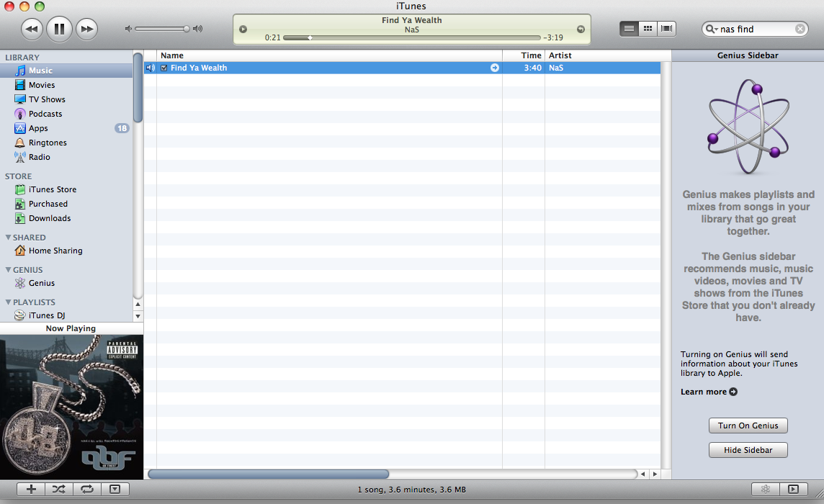
Task: Switch to Cover Flow view
Action: click(666, 29)
